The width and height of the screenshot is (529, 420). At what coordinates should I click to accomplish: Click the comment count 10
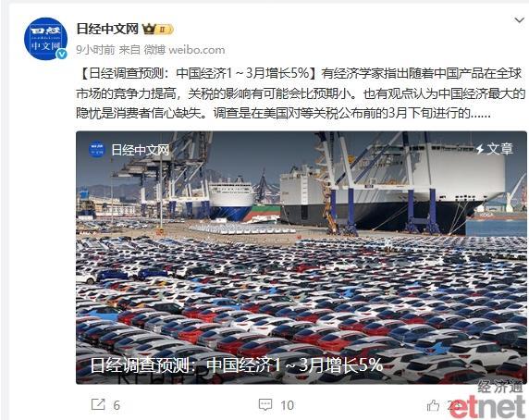[x=287, y=405]
